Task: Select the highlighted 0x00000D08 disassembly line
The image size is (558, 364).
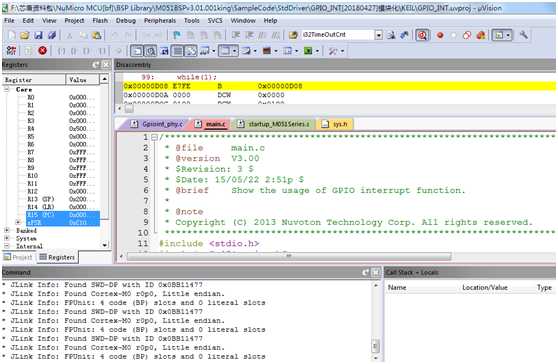Action: [339, 86]
